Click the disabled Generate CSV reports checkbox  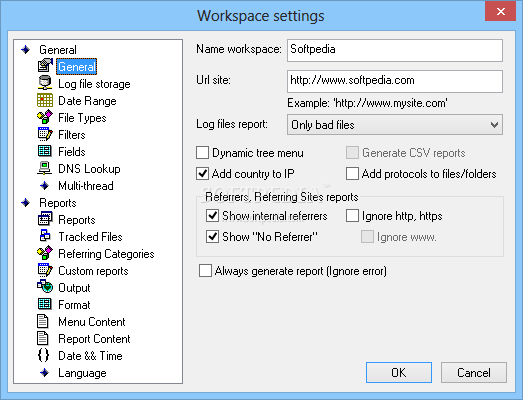pos(352,153)
